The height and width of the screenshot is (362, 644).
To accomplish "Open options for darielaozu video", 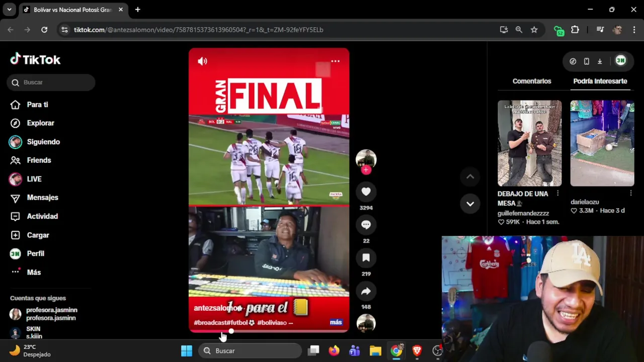I will (x=630, y=193).
